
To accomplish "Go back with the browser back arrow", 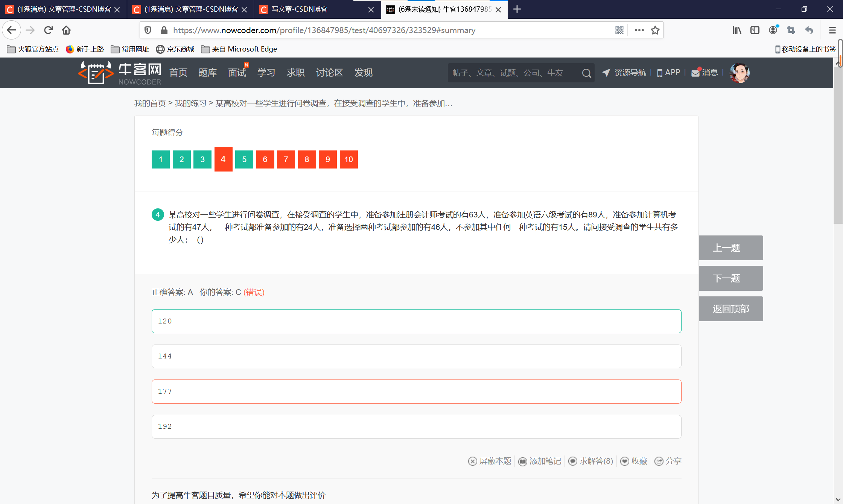I will coord(11,30).
